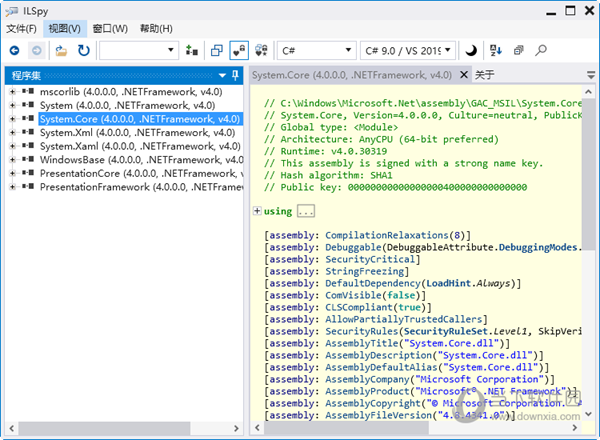The image size is (600, 440).
Task: Click the using [...] fold placeholder
Action: 306,211
